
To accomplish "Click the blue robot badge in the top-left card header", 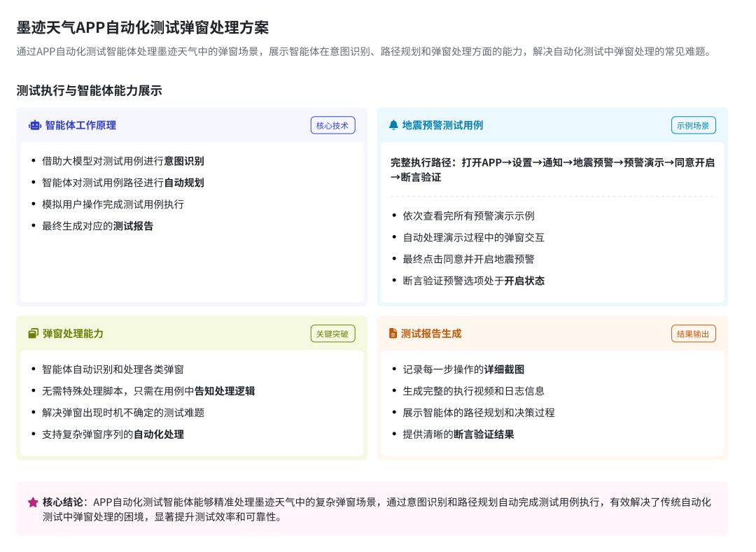I will [34, 125].
